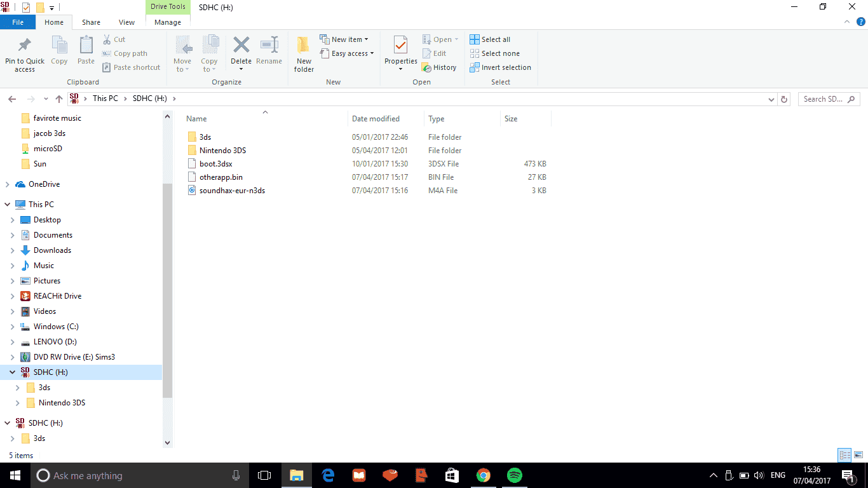Select DVD RW Drive (E:) Sims3

pyautogui.click(x=74, y=357)
